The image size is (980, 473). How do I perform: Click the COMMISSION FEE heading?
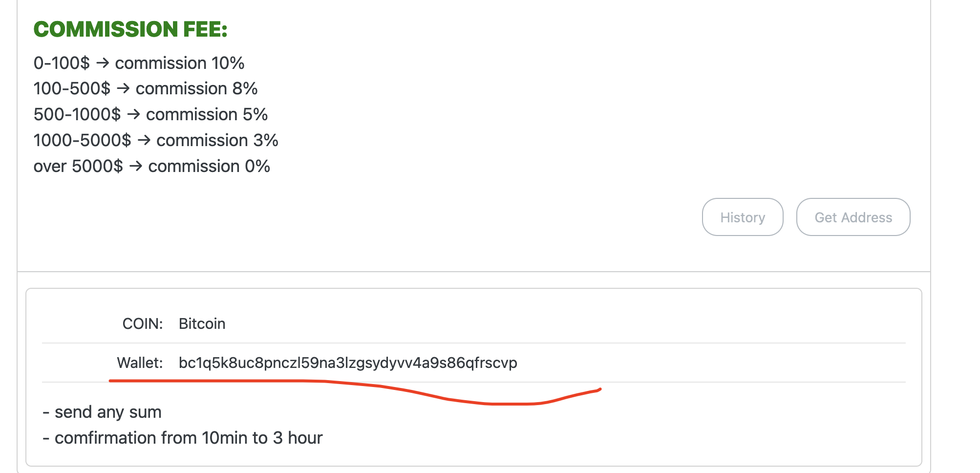click(130, 29)
